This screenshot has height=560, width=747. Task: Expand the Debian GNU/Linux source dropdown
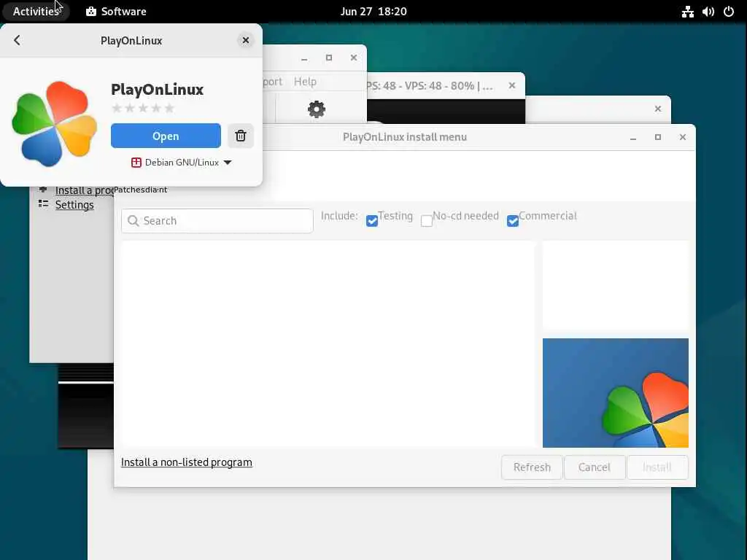pyautogui.click(x=181, y=163)
